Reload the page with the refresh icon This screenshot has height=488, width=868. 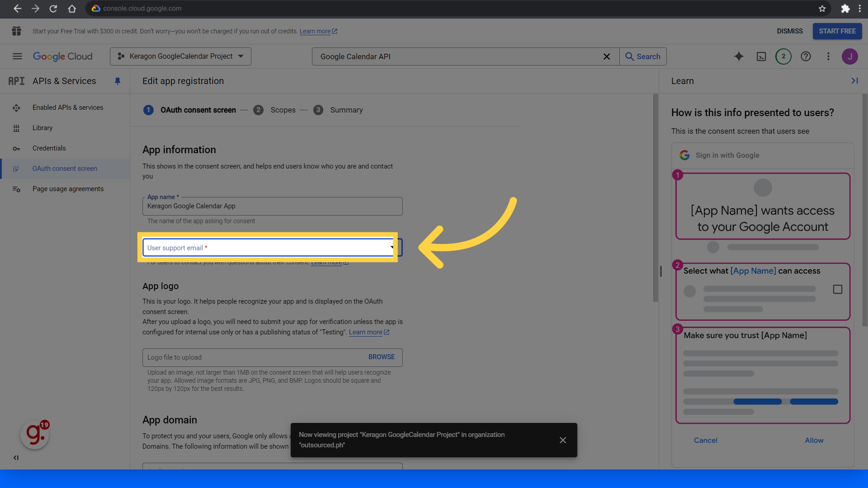(x=53, y=9)
